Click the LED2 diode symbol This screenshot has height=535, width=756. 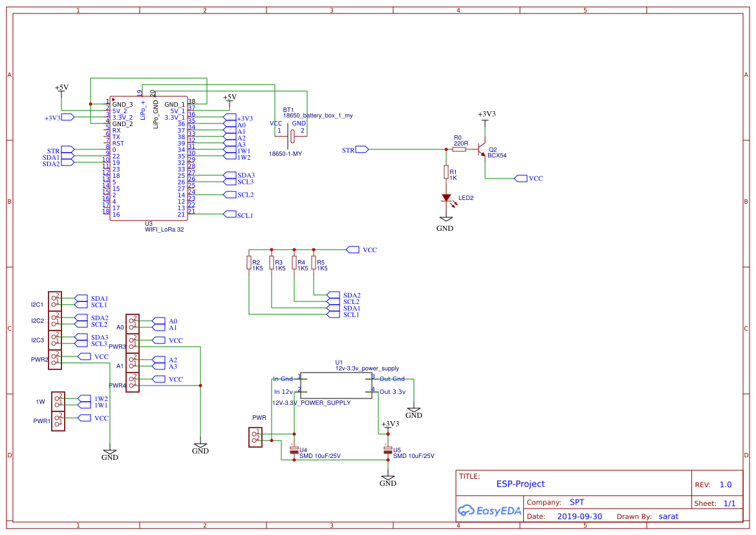point(446,197)
